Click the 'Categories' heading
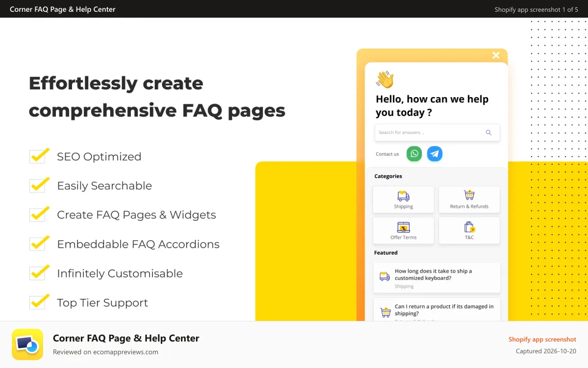The height and width of the screenshot is (368, 588). tap(388, 176)
